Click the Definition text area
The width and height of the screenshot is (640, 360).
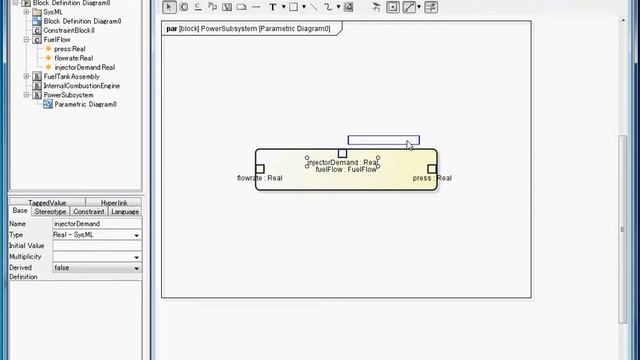click(x=76, y=320)
